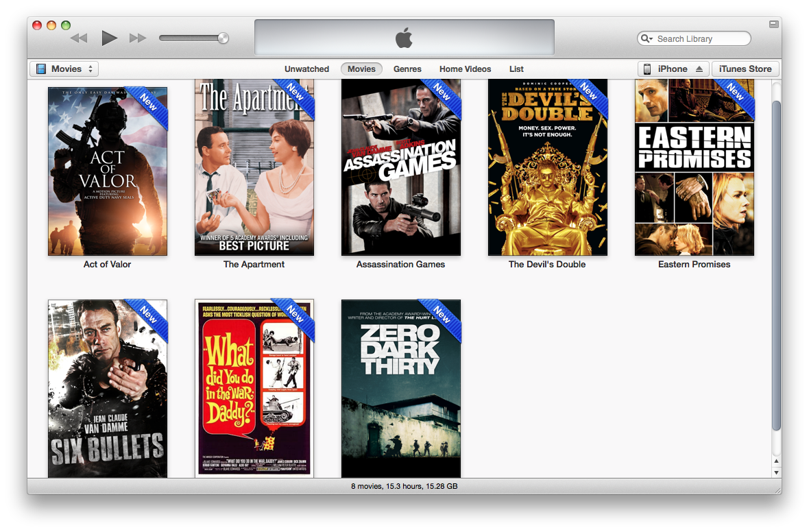Click the scrollbar down arrow
Screen dimensions: 809x532
pos(776,472)
